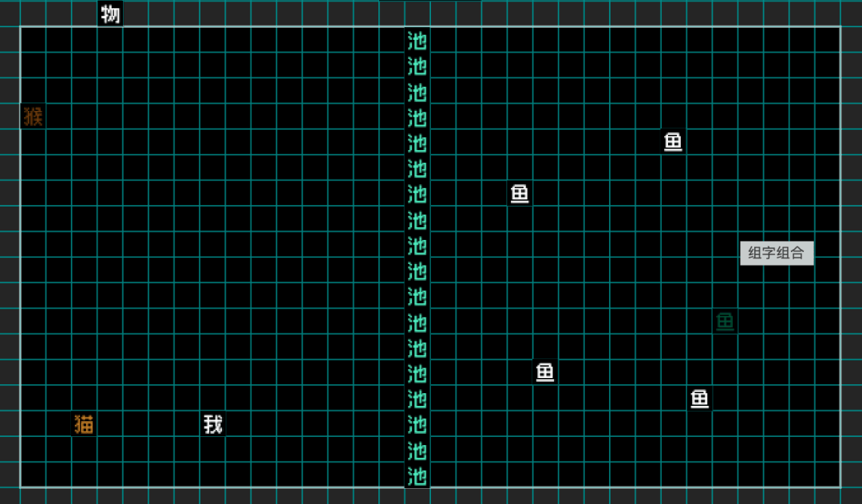Screen dimensions: 862x504
Task: Select the orange 猫 character
Action: coord(84,424)
